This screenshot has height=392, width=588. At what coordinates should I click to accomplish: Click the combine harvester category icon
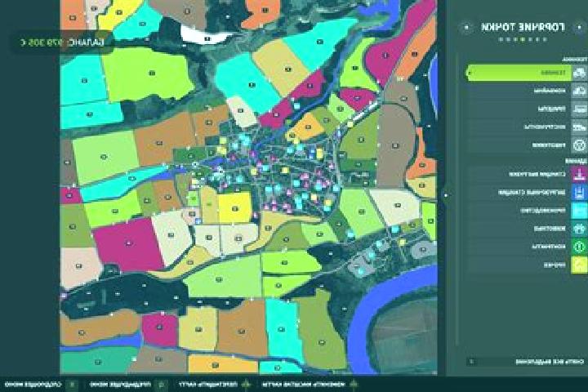[x=580, y=91]
